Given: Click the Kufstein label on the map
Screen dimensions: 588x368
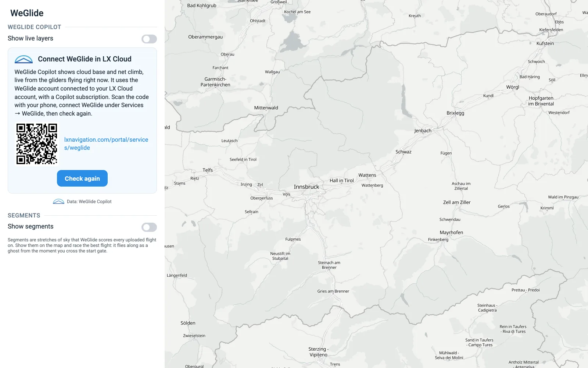Looking at the screenshot, I should (x=545, y=43).
